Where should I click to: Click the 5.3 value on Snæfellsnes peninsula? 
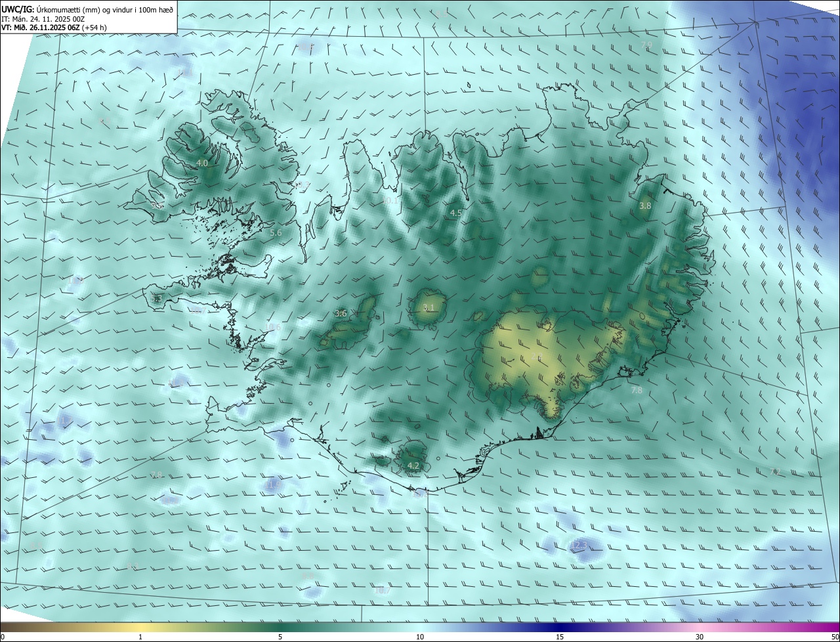(x=156, y=299)
